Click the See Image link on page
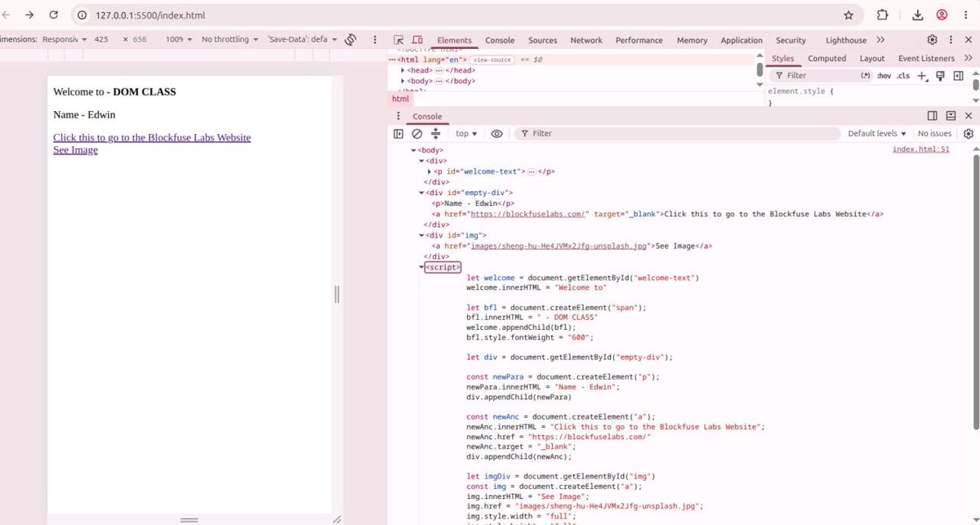The height and width of the screenshot is (525, 980). [x=75, y=149]
